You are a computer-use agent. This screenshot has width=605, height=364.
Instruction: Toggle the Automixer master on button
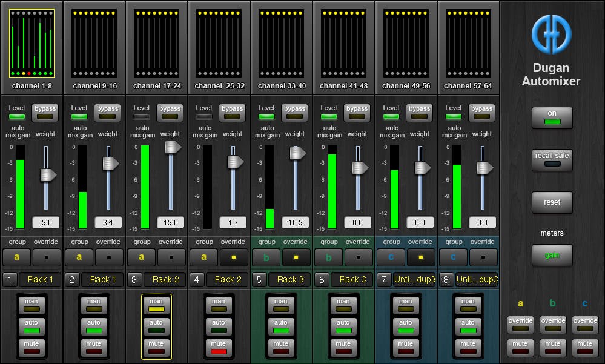point(552,117)
